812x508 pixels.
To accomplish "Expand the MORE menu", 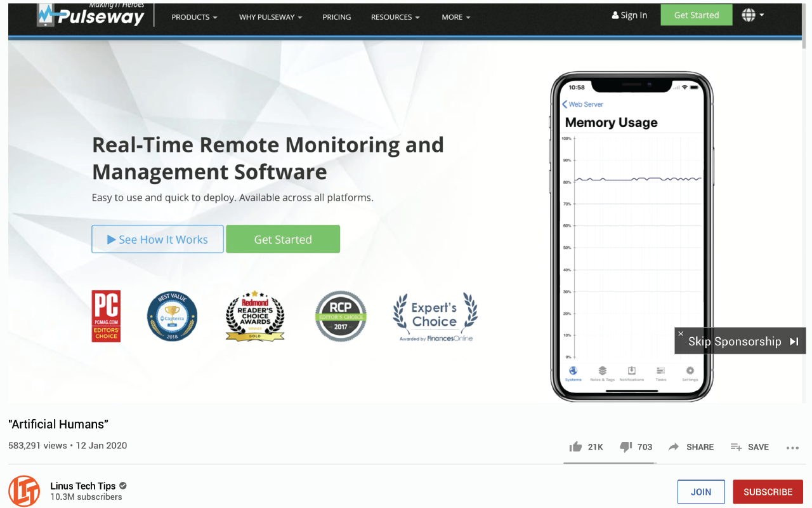I will (x=456, y=17).
